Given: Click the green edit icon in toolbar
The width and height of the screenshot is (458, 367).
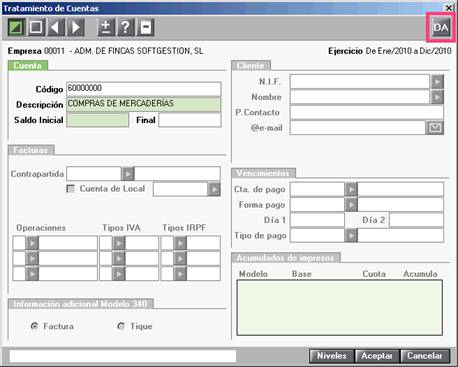Looking at the screenshot, I should [16, 27].
